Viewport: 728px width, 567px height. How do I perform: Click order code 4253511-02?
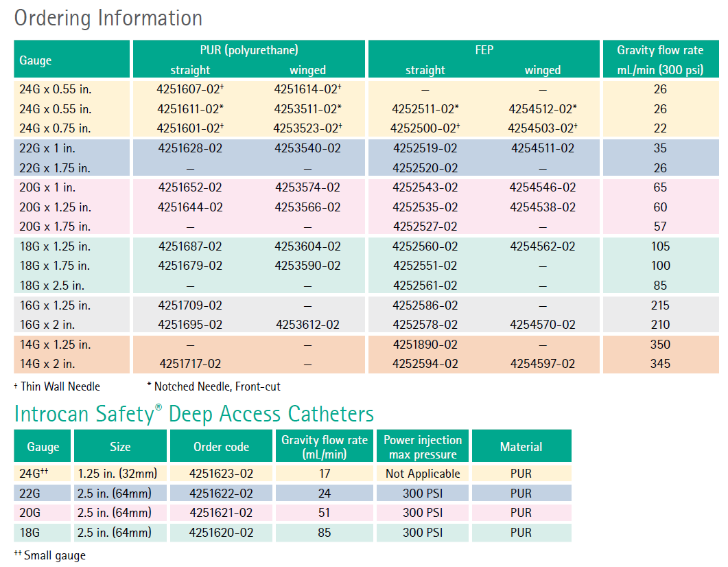[307, 109]
